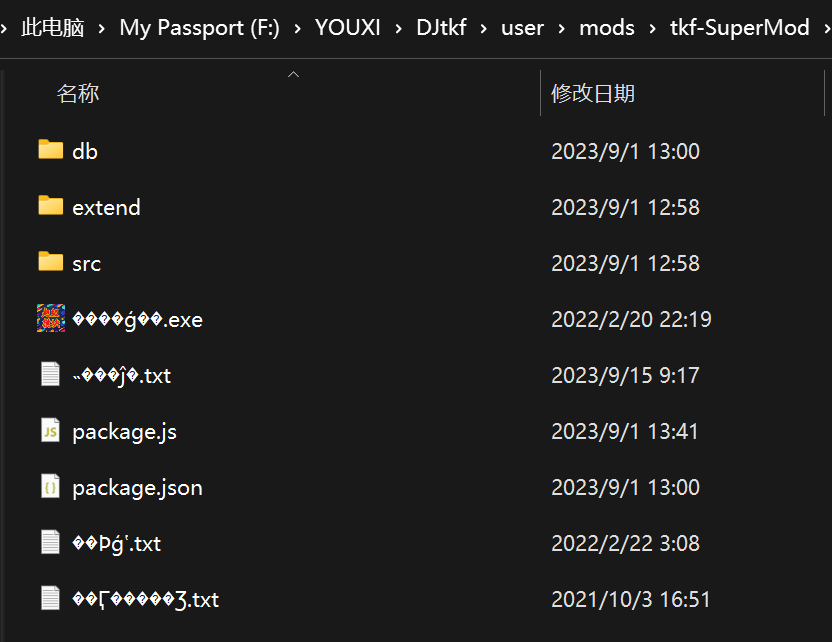
Task: Select the package.json file name
Action: (x=137, y=488)
